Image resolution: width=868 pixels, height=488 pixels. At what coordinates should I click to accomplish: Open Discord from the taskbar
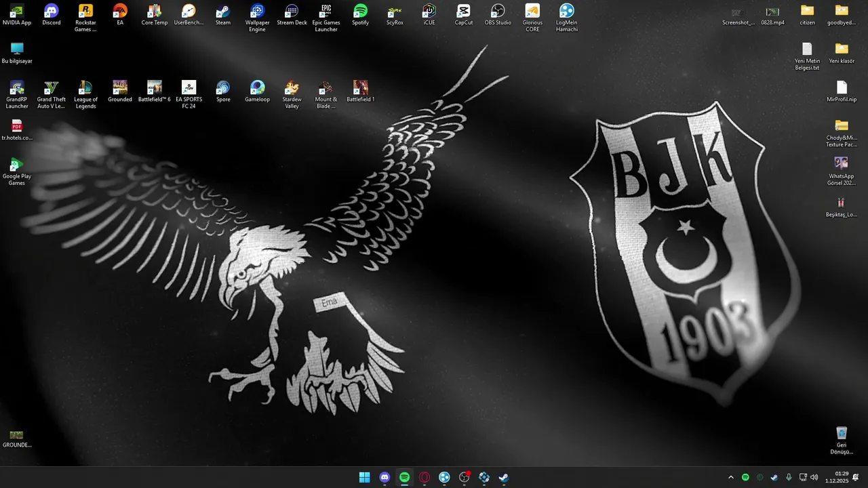[x=384, y=477]
